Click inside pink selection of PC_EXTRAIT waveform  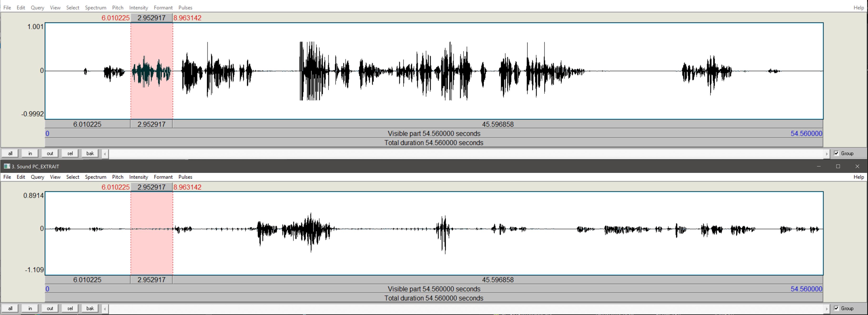(152, 233)
